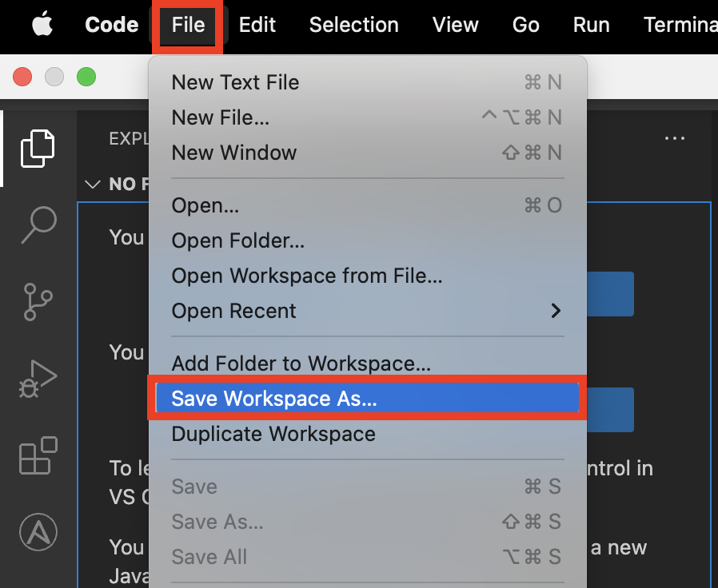This screenshot has height=588, width=718.
Task: Click the File menu
Action: click(188, 25)
